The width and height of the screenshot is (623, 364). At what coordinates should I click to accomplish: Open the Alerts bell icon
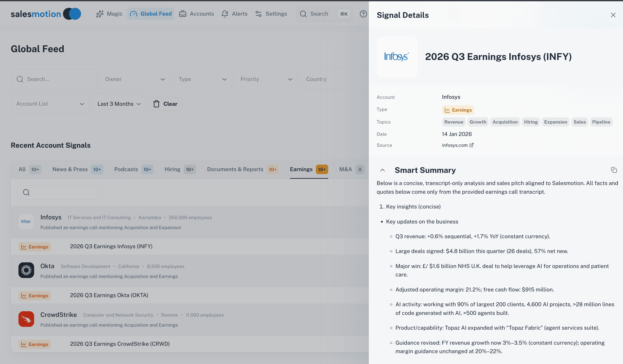tap(225, 14)
